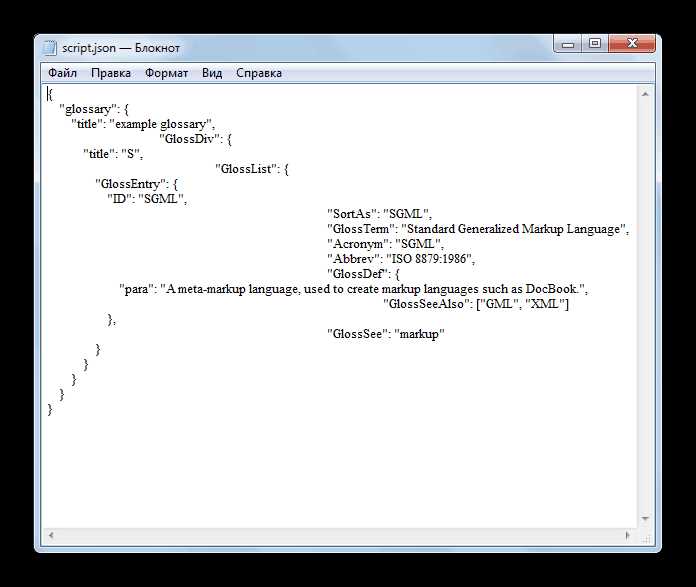
Task: Close the script.json Notepad window
Action: (x=632, y=44)
